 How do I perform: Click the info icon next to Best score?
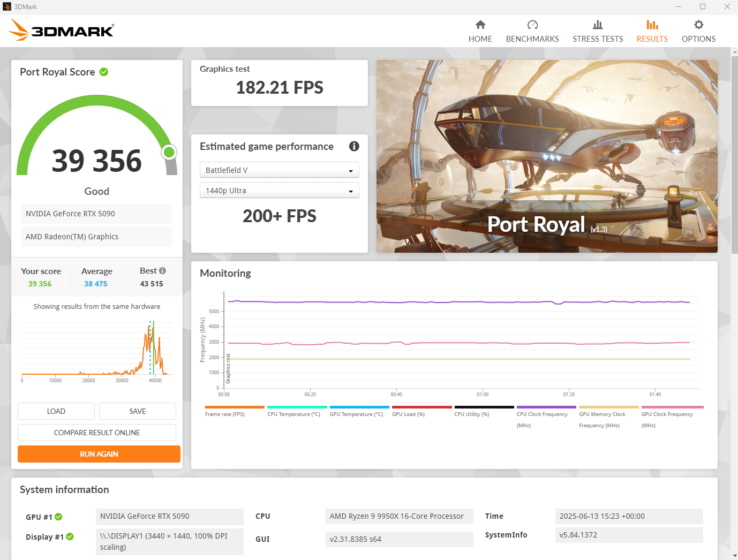coord(164,270)
